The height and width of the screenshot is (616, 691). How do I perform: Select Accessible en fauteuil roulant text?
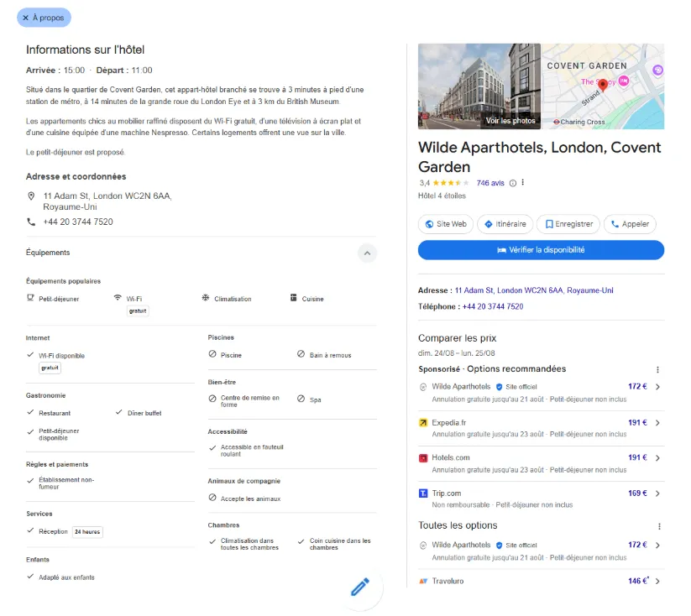pos(252,451)
